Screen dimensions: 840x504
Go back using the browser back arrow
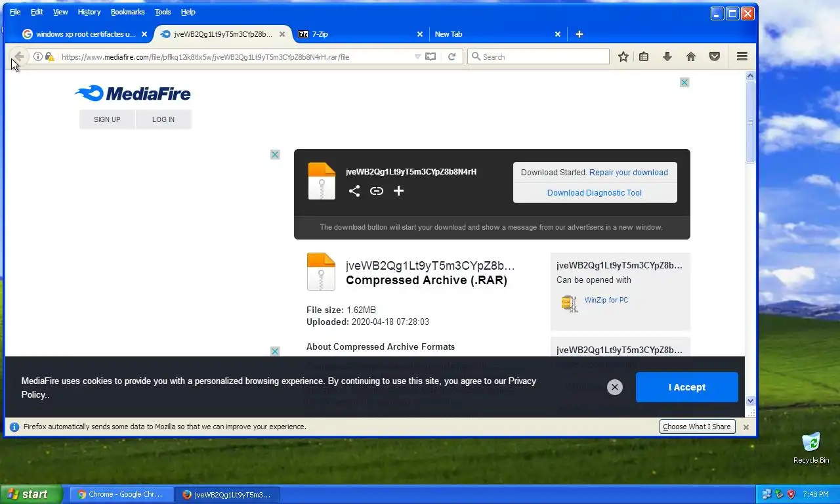click(19, 56)
